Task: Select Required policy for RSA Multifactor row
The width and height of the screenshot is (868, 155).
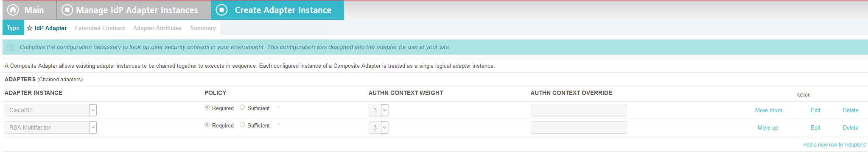Action: [207, 125]
